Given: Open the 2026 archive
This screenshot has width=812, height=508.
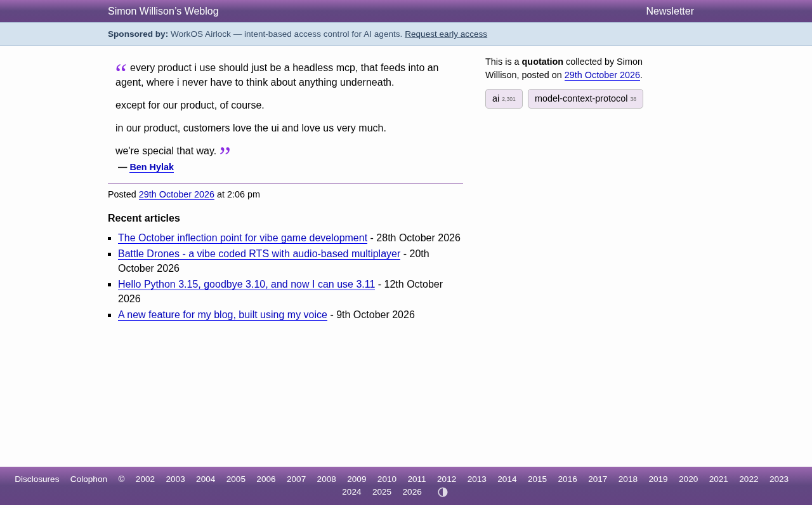Looking at the screenshot, I should [412, 492].
